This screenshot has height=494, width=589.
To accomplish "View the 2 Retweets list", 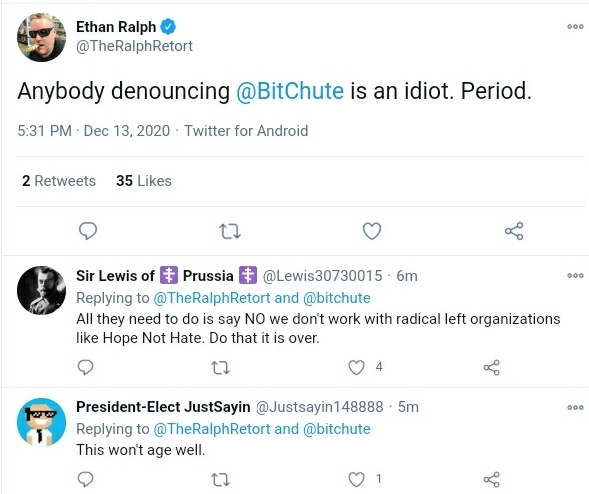I will click(x=59, y=181).
